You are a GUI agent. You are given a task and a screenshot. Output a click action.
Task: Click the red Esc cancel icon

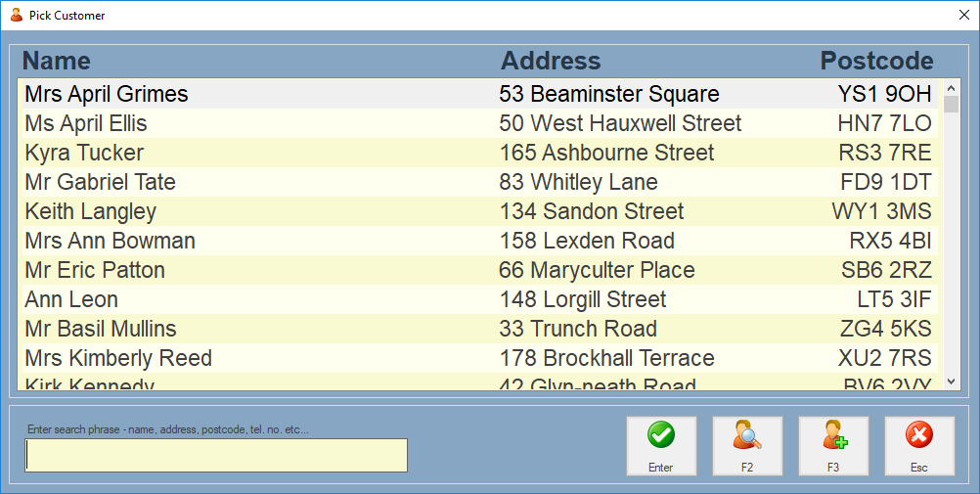pos(919,446)
